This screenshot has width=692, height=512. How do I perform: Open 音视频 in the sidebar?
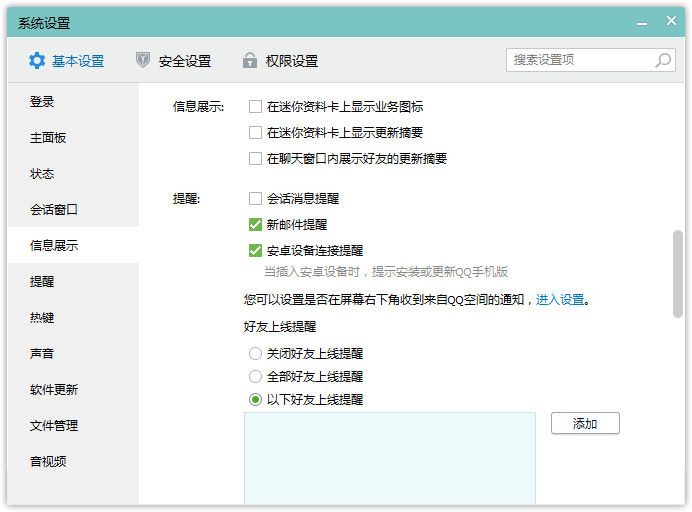point(73,461)
